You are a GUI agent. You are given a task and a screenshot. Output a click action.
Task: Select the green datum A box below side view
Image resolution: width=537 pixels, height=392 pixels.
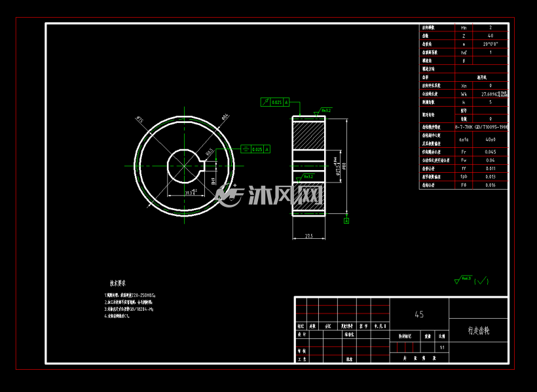(x=346, y=221)
